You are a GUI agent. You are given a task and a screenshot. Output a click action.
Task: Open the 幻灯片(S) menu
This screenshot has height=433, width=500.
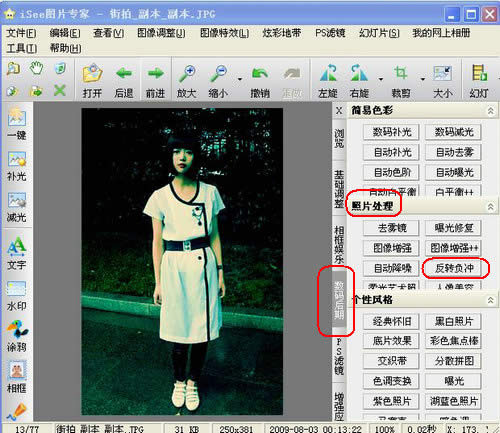(379, 33)
